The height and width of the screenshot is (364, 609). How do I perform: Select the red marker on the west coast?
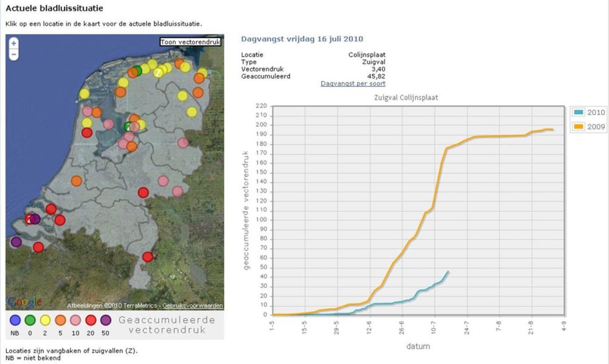click(x=87, y=133)
